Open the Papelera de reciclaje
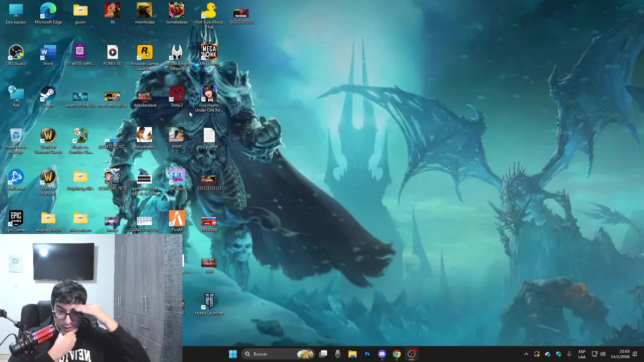 tap(16, 141)
